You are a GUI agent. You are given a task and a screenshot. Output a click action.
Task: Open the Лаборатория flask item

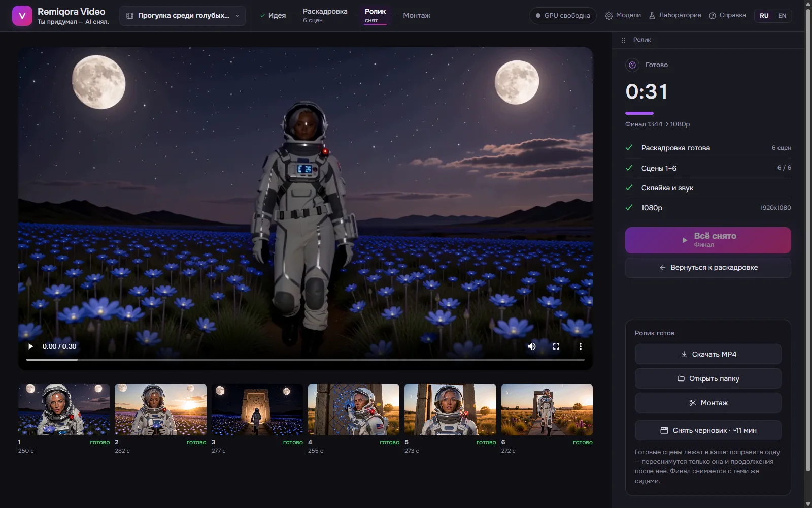(675, 16)
